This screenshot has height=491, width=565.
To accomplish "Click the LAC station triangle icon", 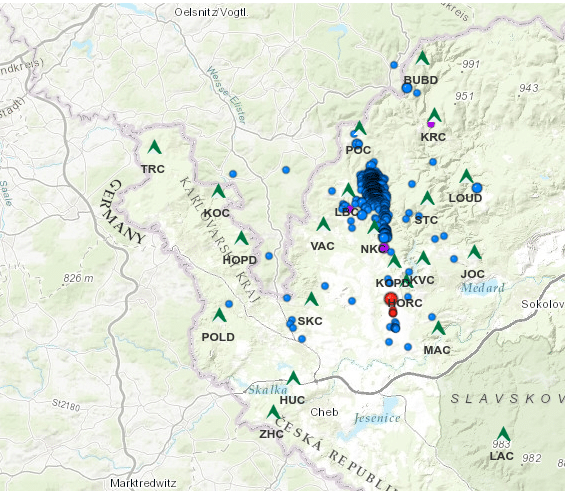I will (x=503, y=434).
